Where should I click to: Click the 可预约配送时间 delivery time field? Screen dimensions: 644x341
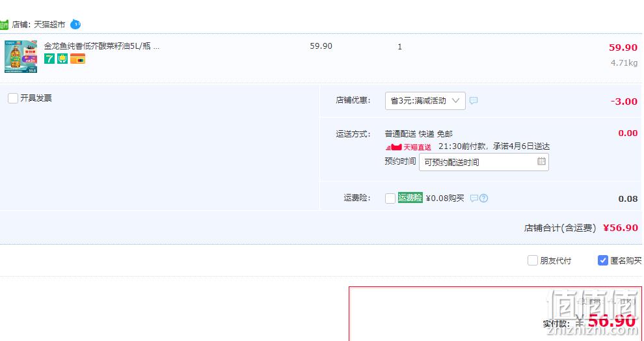[x=484, y=162]
